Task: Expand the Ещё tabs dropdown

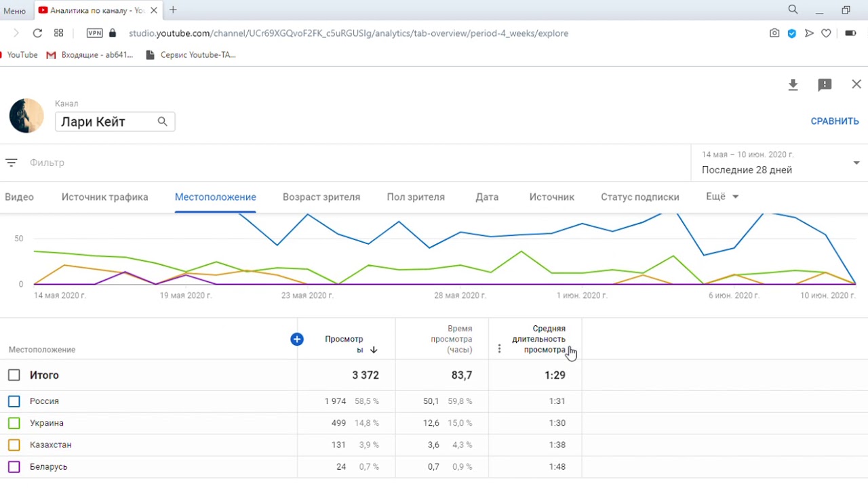Action: pyautogui.click(x=722, y=197)
